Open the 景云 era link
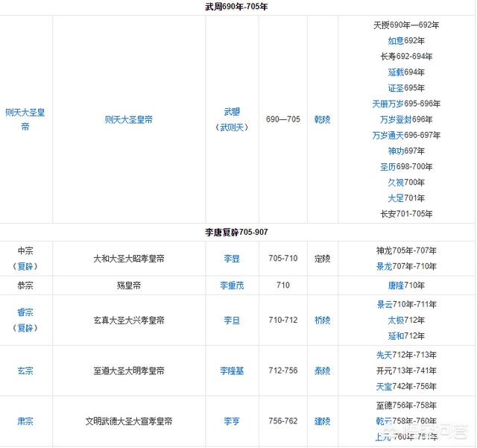The image size is (477, 448). click(x=385, y=304)
